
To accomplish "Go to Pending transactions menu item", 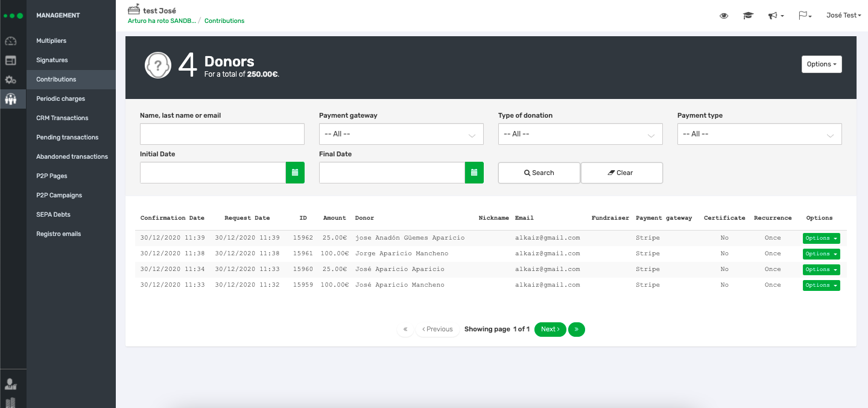I will [x=67, y=137].
